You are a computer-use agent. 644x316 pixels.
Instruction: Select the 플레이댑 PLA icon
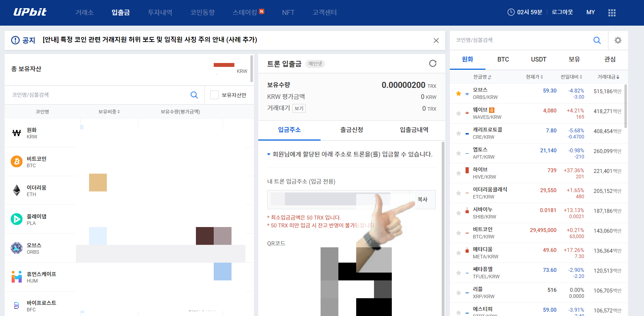point(16,219)
